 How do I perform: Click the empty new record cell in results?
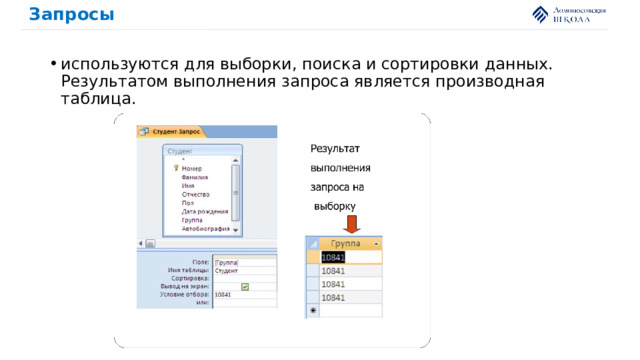click(351, 311)
